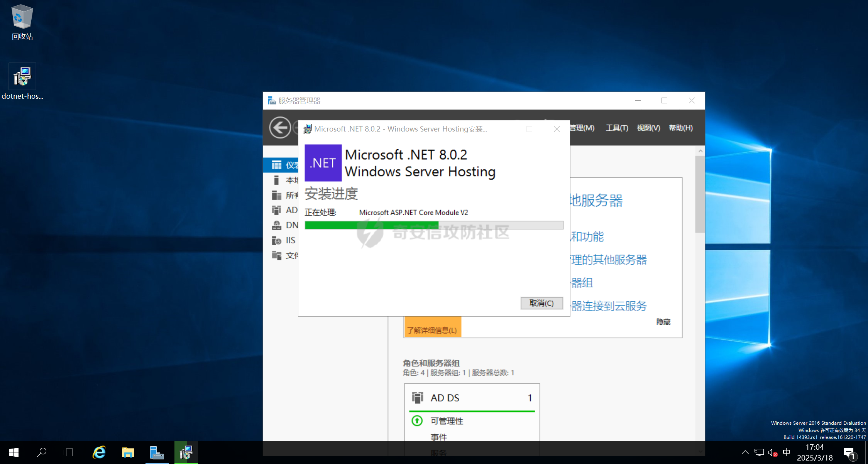Click the Microsoft ASP.NET Core Module V2 text

[413, 213]
